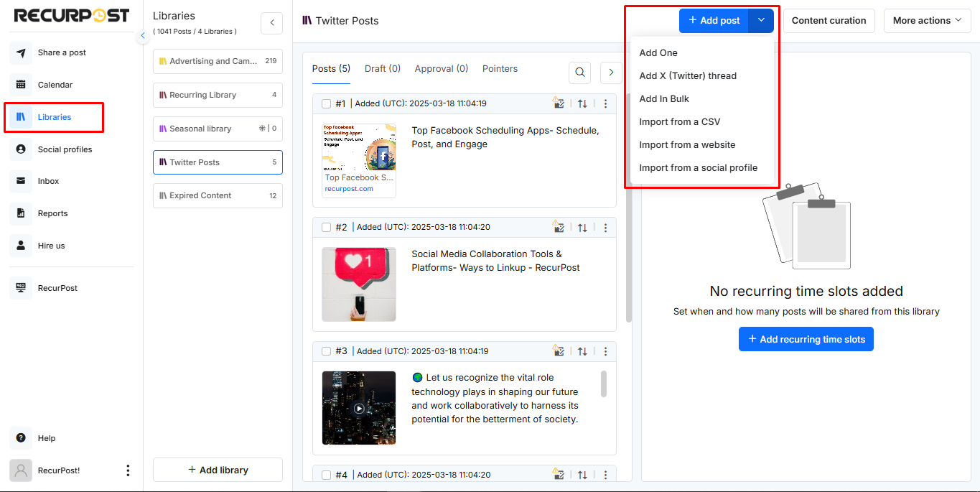Open three-dot menu on post #4
Image resolution: width=980 pixels, height=492 pixels.
click(605, 474)
